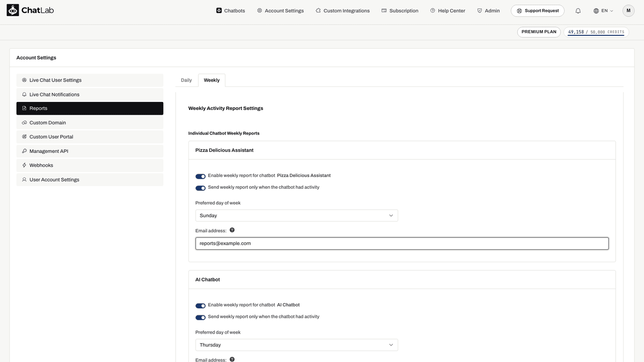The image size is (644, 362).
Task: Open Webhooks sidebar item
Action: 90,165
